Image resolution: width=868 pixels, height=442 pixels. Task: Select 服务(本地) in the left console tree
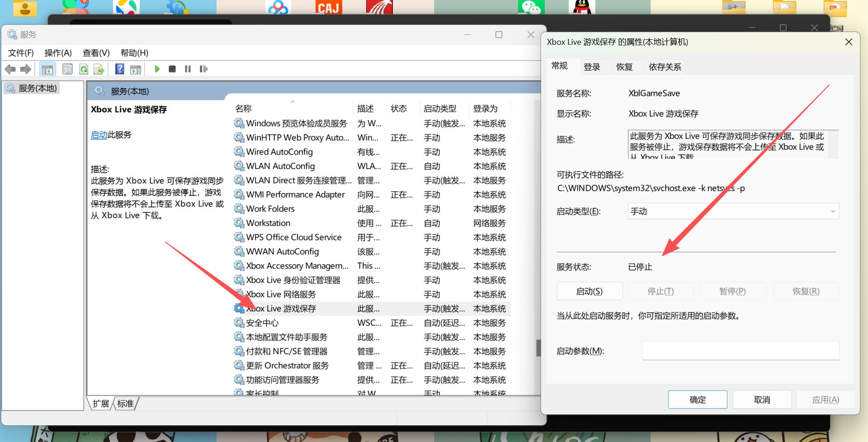coord(32,88)
